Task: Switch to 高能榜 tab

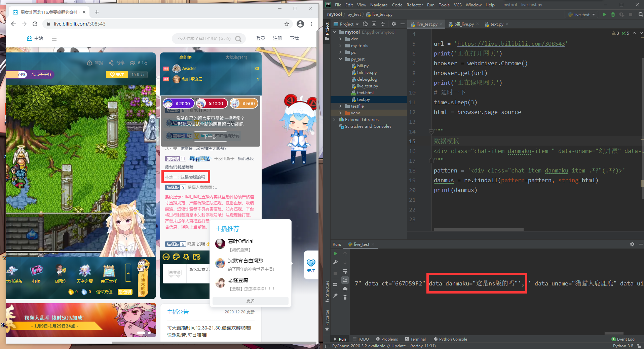Action: (185, 57)
